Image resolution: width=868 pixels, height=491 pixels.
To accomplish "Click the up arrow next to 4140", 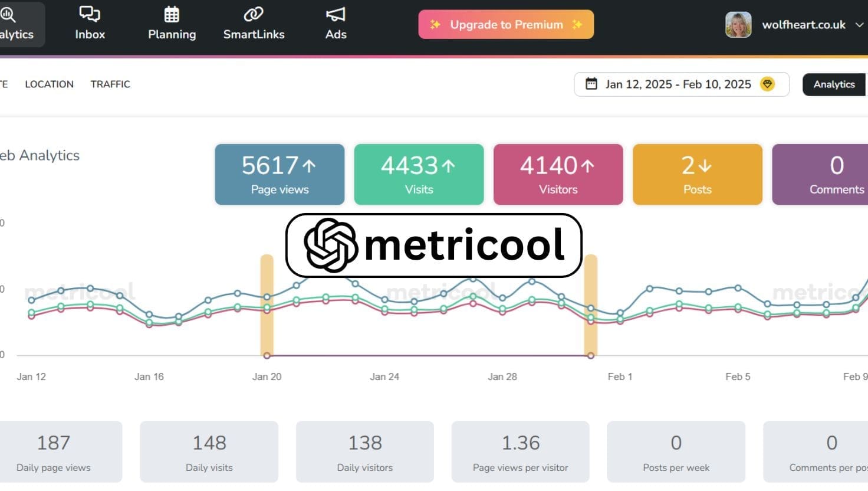I will point(587,166).
